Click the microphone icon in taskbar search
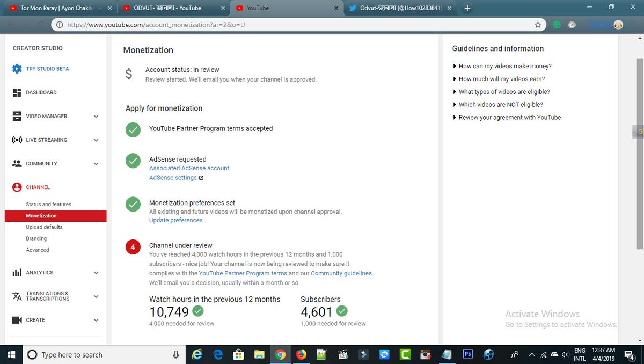Viewport: 644px width, 364px height. [x=175, y=354]
